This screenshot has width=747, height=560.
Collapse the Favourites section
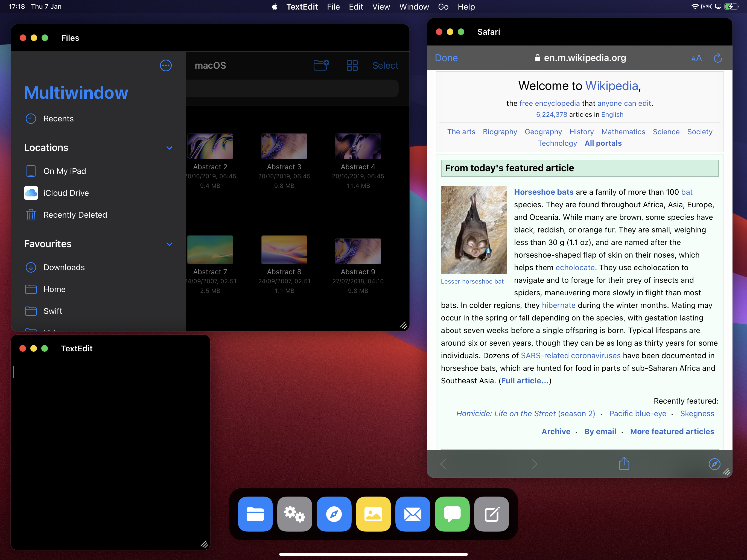click(169, 244)
